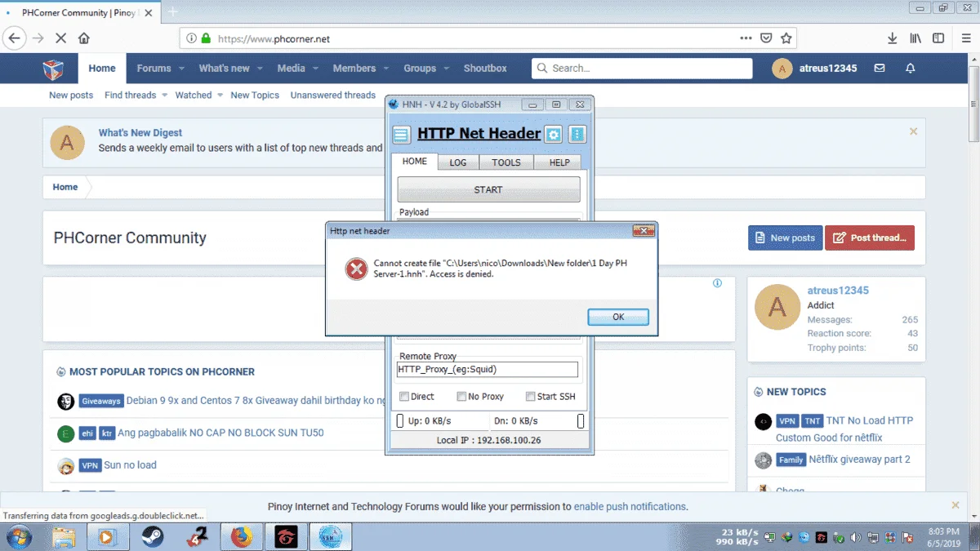Open enable push notifications link
This screenshot has height=551, width=980.
(630, 506)
